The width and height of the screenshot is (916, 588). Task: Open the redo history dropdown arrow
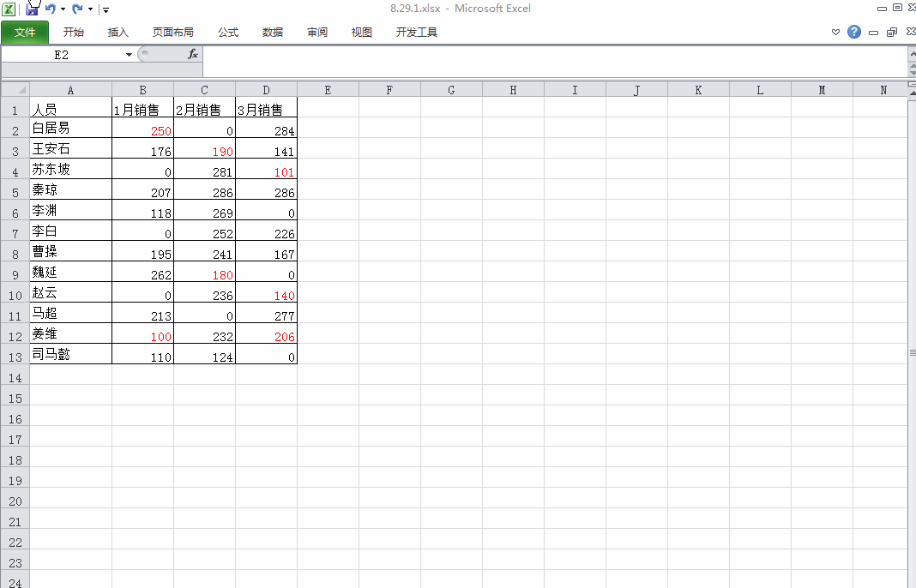(x=90, y=9)
